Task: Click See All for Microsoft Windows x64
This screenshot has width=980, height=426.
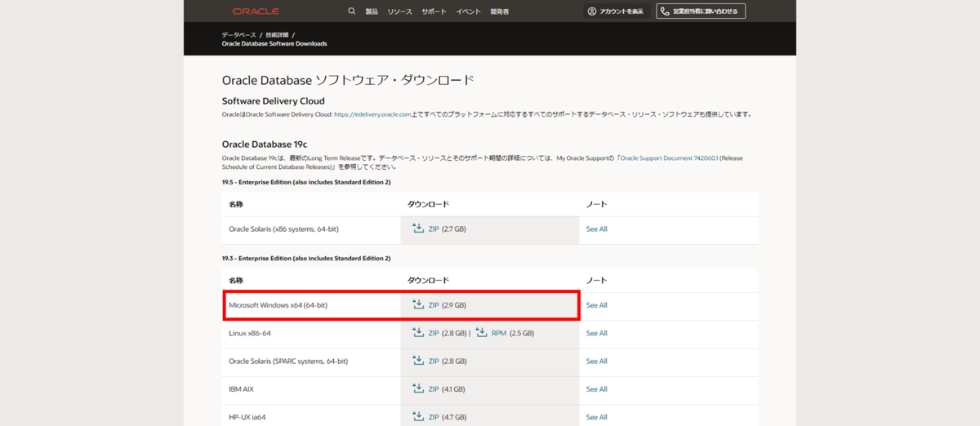Action: tap(597, 305)
